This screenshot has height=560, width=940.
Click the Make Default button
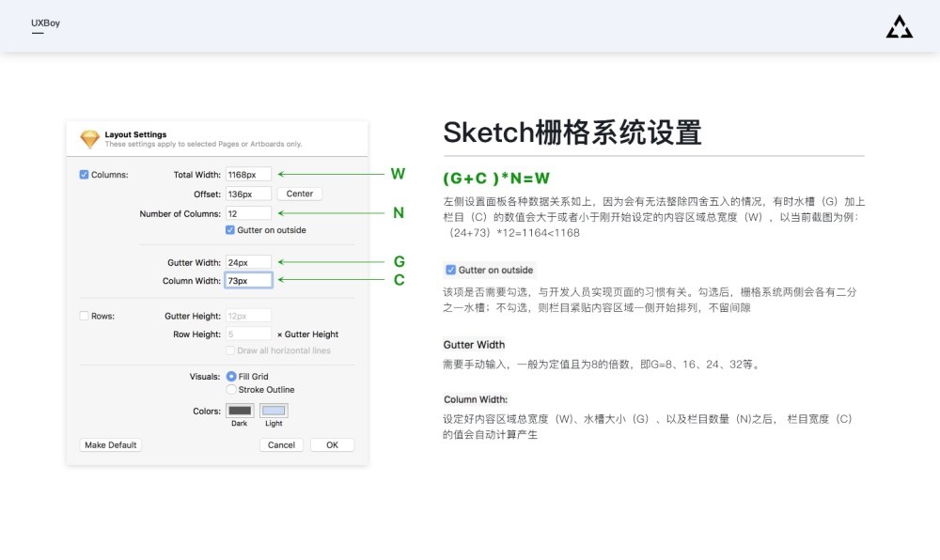[x=111, y=445]
